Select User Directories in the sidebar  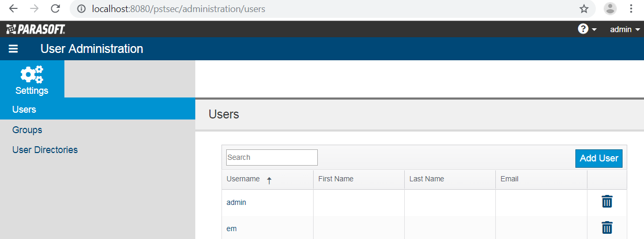click(45, 149)
